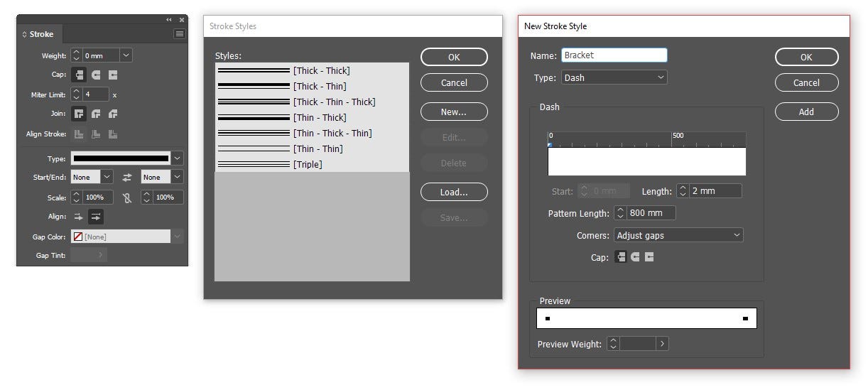Select the [Thick - Thin - Thick] style
The height and width of the screenshot is (390, 868).
tap(312, 102)
